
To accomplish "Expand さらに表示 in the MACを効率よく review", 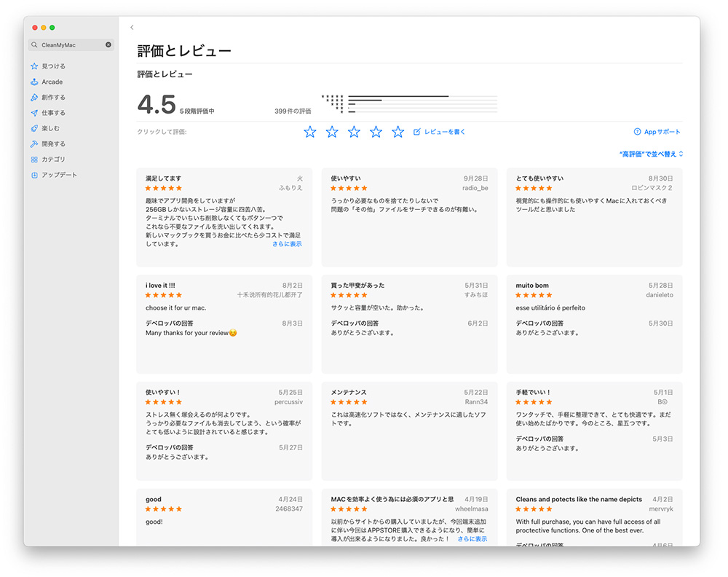I will (x=472, y=539).
